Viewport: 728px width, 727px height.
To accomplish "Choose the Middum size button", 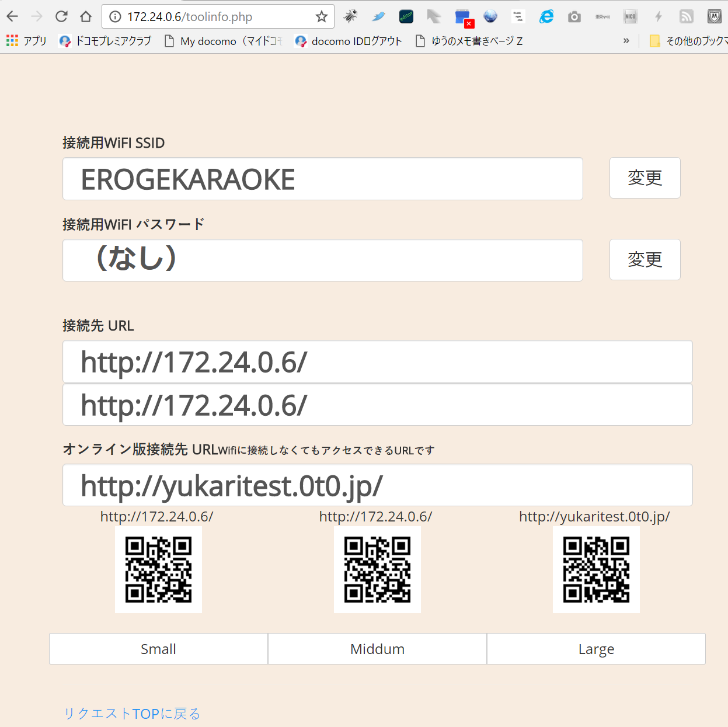I will 377,649.
